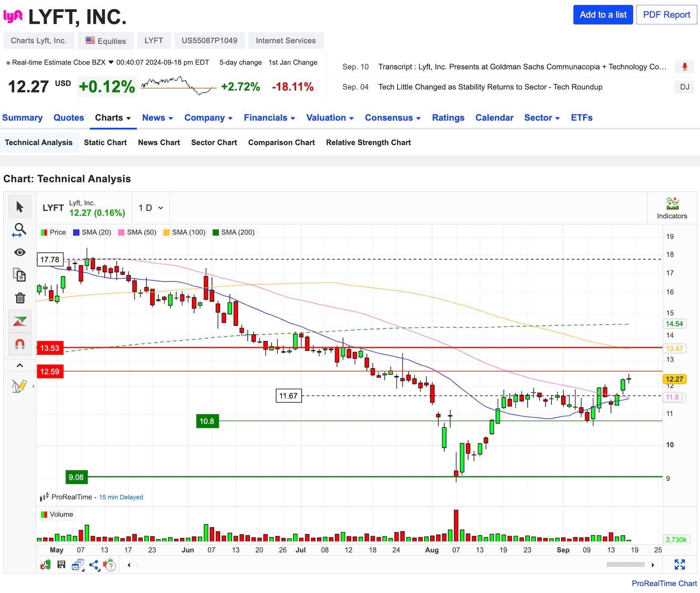Open the 1 D timeframe dropdown

151,208
